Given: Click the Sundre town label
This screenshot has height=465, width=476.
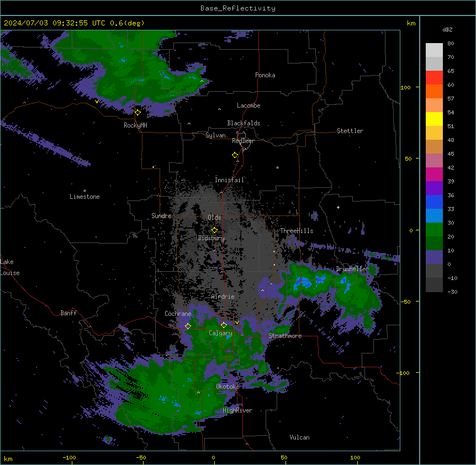Looking at the screenshot, I should [161, 216].
